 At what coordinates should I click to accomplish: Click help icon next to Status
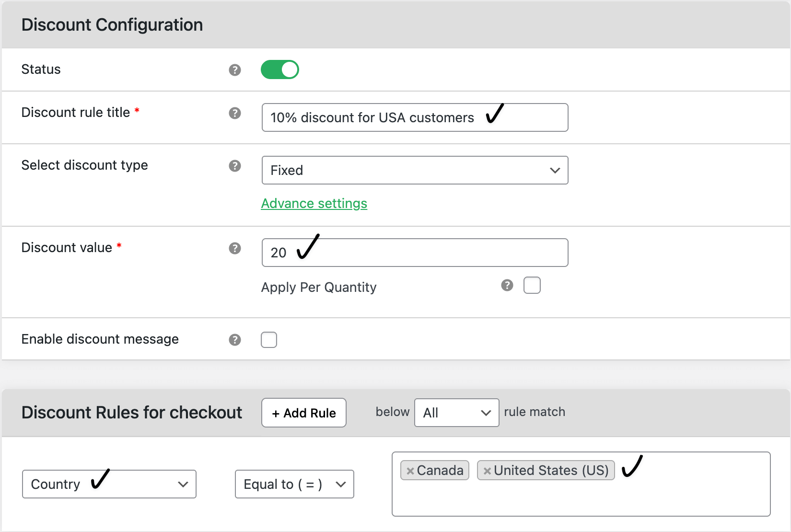point(234,70)
